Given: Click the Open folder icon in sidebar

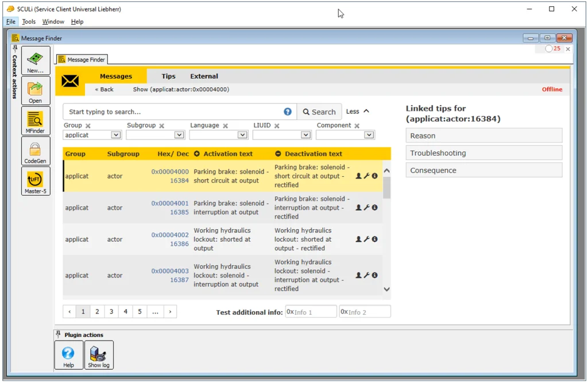Looking at the screenshot, I should click(36, 90).
